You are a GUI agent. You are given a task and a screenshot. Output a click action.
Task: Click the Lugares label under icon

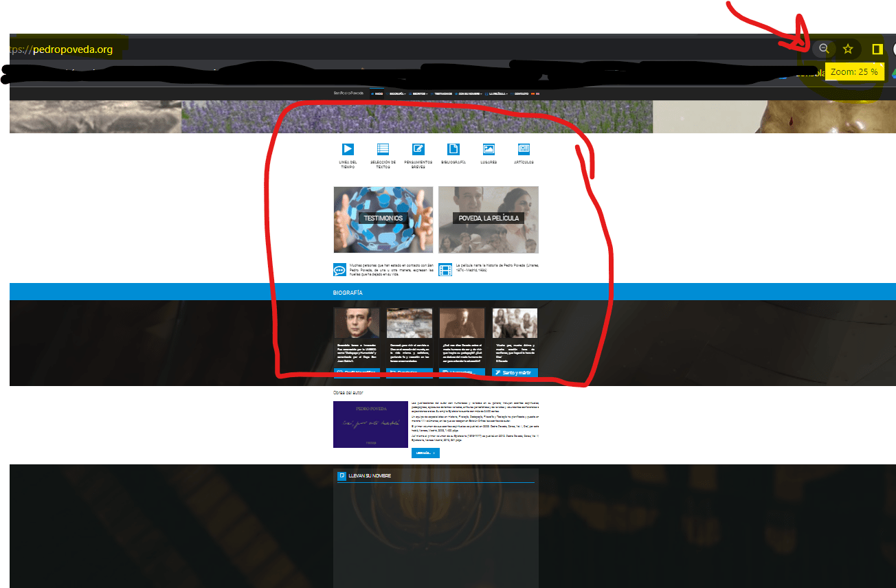click(489, 162)
